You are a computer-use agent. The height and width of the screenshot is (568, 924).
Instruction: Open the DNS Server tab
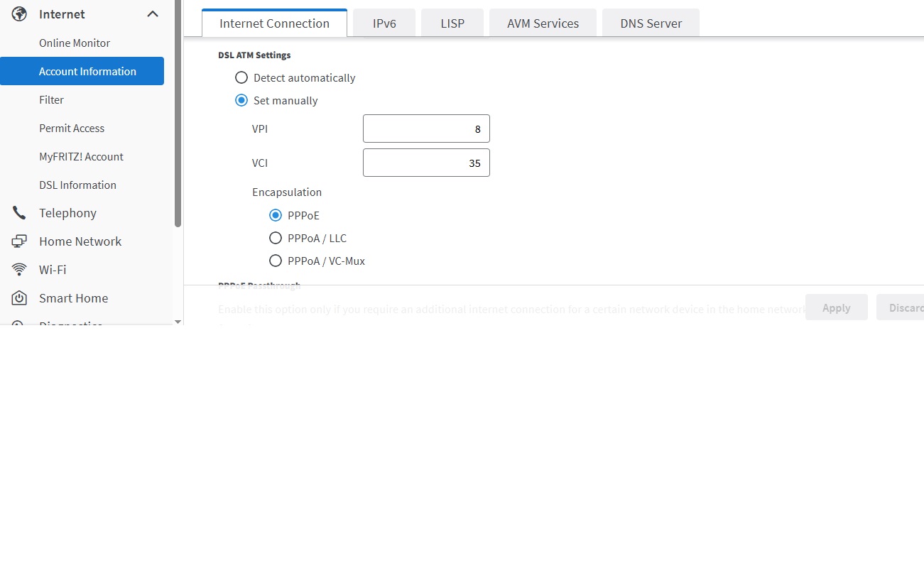(651, 23)
